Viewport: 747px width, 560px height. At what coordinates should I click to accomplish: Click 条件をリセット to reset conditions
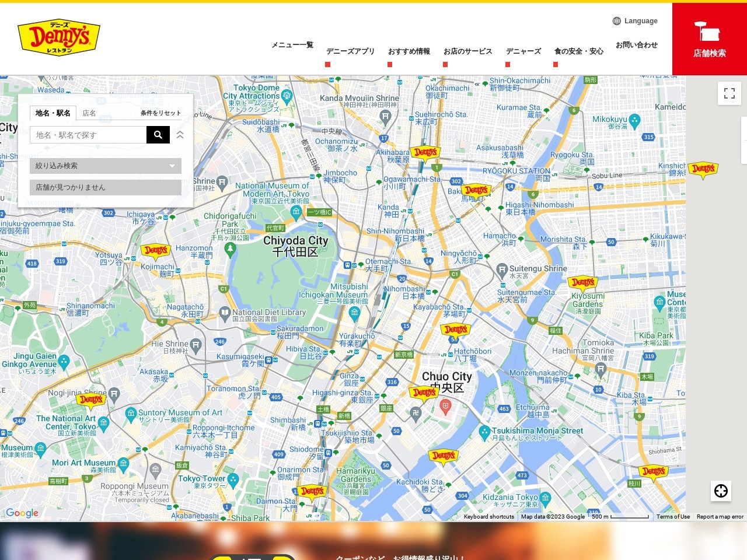click(160, 113)
